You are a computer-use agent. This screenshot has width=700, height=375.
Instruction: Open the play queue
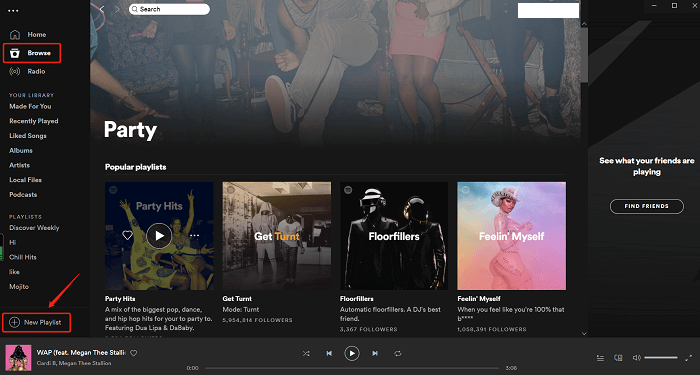tap(600, 358)
